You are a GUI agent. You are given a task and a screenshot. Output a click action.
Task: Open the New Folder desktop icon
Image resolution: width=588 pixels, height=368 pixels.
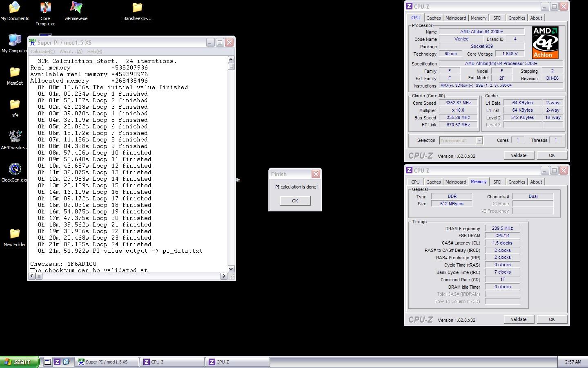tap(15, 237)
